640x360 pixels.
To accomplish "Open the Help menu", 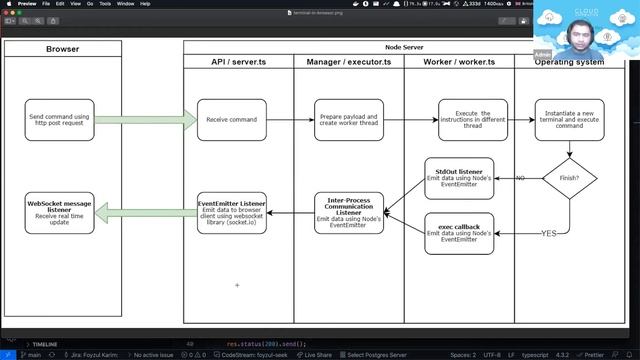I will point(145,4).
